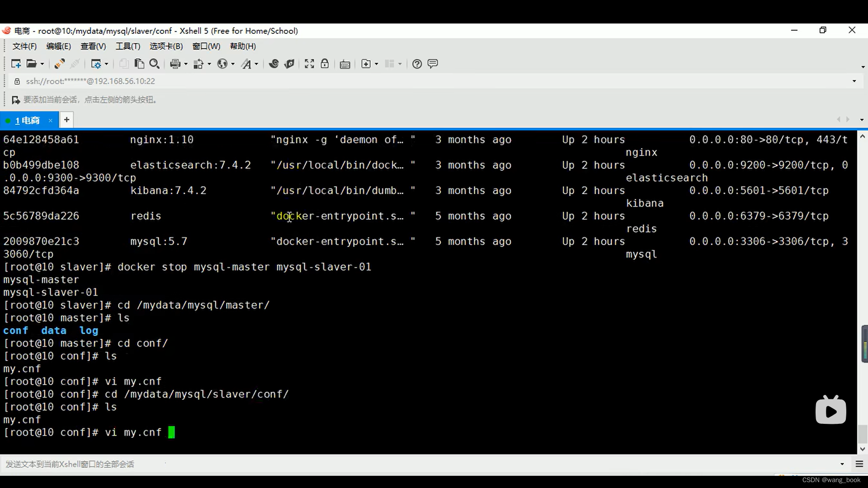868x488 pixels.
Task: Open the 窗口(W) menu
Action: point(206,46)
